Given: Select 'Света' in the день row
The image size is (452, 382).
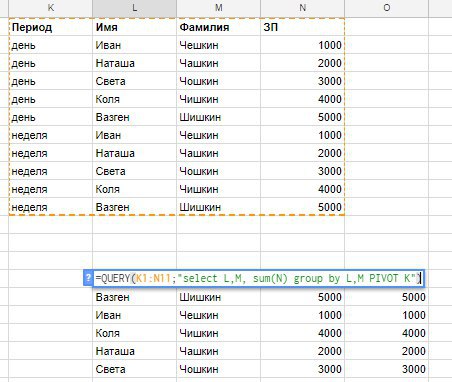Looking at the screenshot, I should 135,81.
